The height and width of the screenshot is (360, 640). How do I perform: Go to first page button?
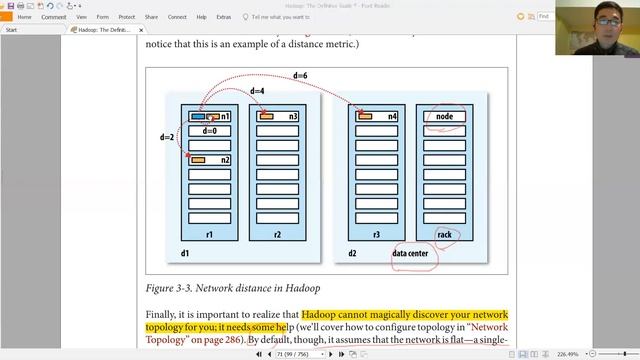259,354
